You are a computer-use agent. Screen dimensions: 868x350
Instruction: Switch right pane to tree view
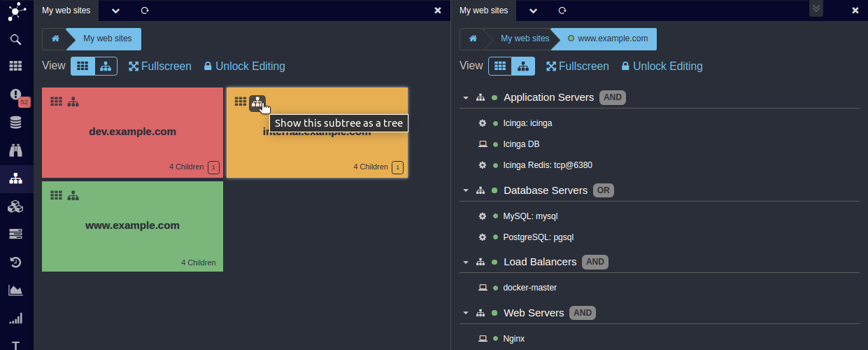tap(523, 66)
